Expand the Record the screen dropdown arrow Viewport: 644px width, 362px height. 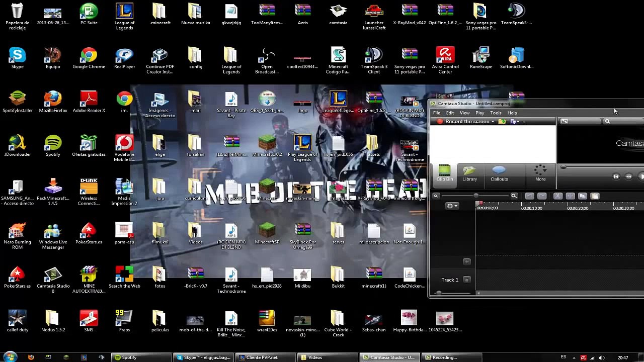coord(493,122)
